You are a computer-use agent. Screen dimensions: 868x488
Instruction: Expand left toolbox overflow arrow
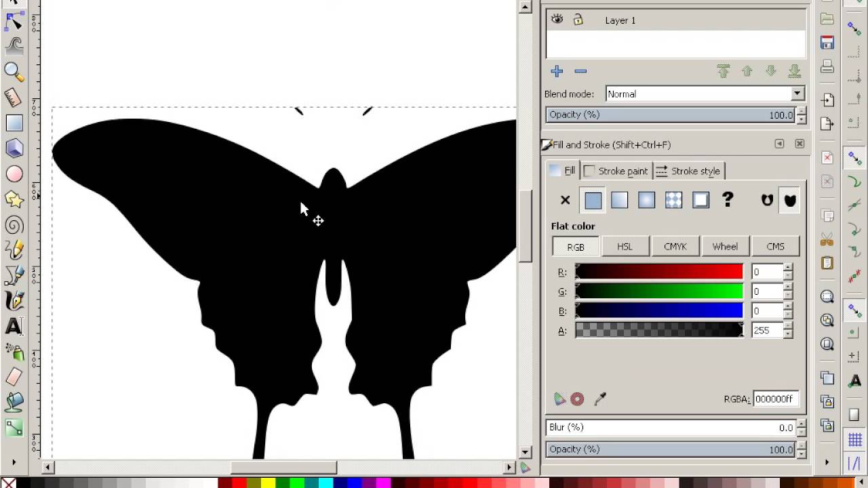14,462
